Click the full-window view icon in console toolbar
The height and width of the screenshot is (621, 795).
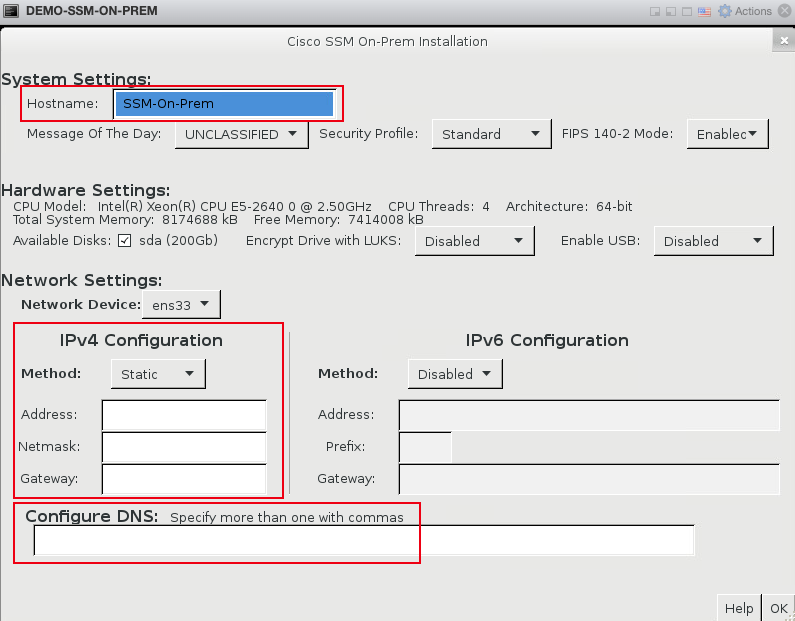[687, 12]
